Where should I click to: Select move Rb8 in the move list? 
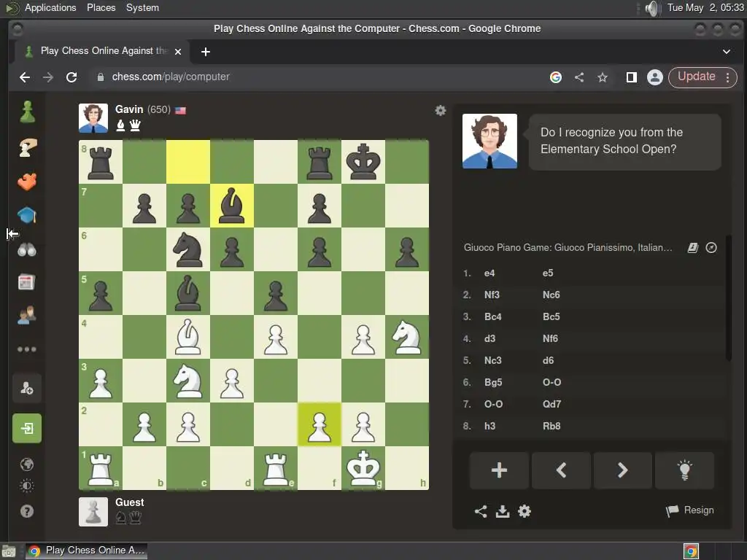click(551, 427)
